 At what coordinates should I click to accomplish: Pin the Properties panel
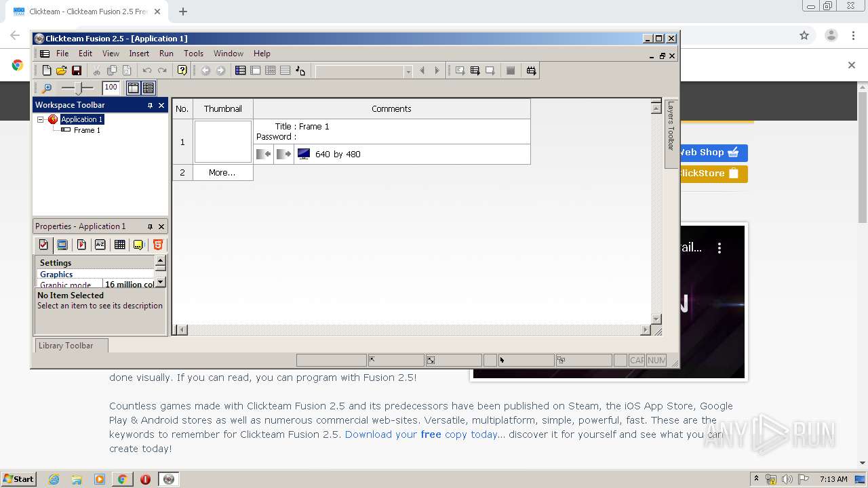[150, 226]
